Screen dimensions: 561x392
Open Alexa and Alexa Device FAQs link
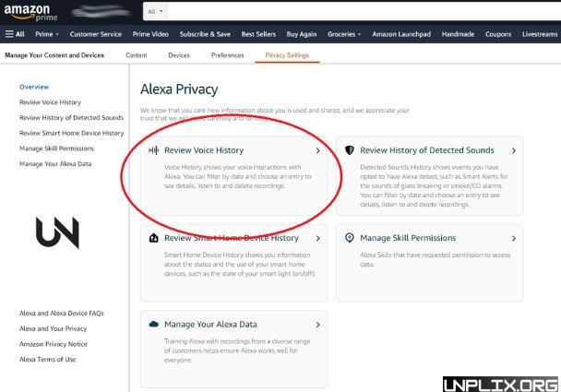tap(63, 314)
